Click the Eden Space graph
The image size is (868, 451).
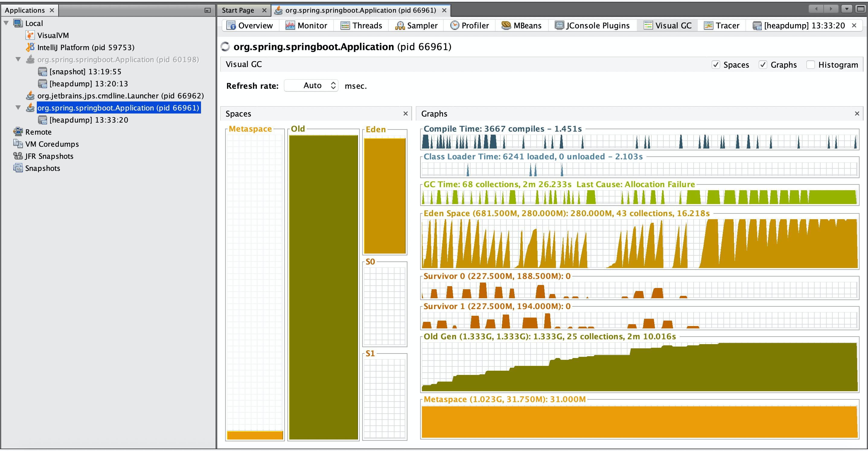[x=639, y=243]
